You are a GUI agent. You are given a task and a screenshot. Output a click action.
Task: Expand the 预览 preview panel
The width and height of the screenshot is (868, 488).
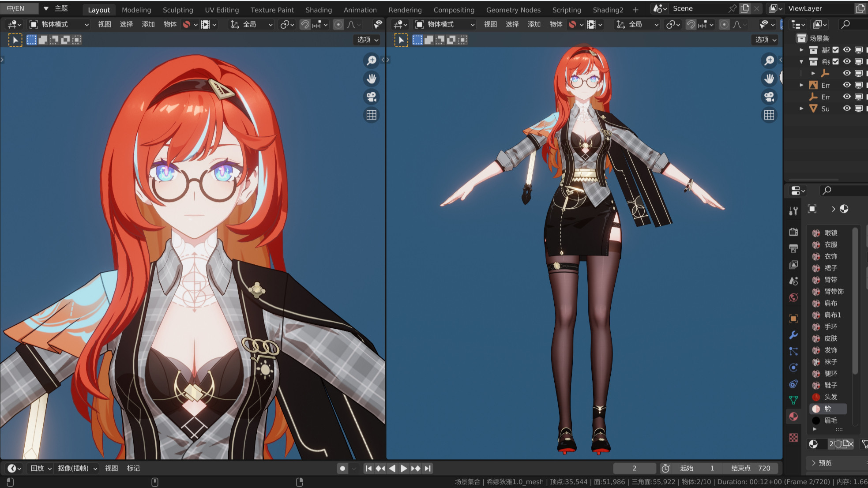click(x=824, y=463)
